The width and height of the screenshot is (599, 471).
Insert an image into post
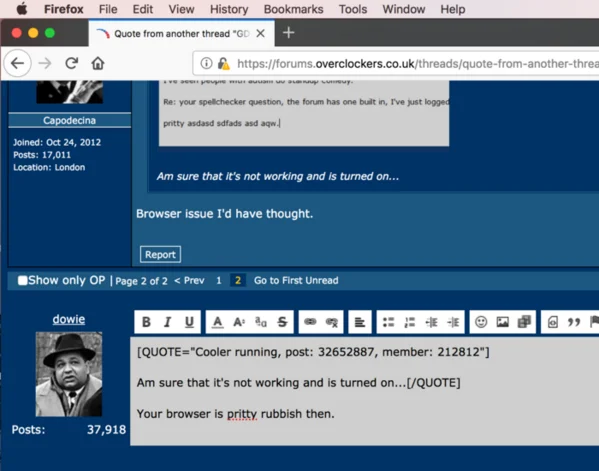click(x=503, y=322)
